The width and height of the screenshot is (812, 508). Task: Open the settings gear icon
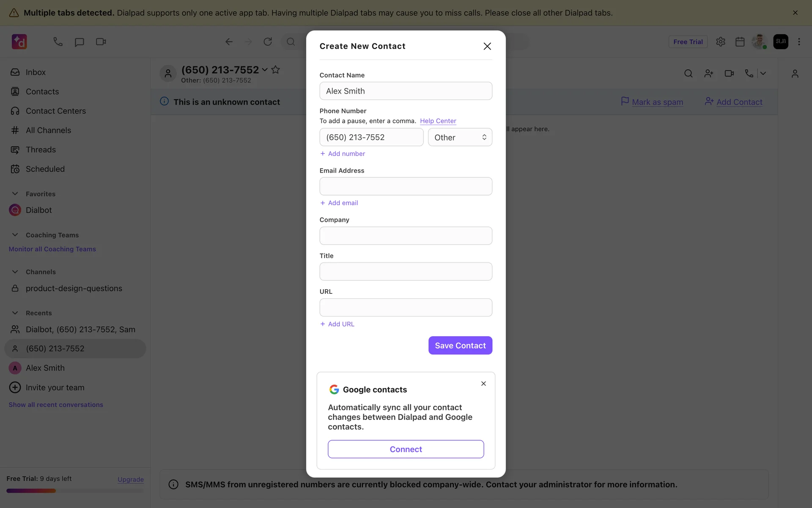click(720, 41)
